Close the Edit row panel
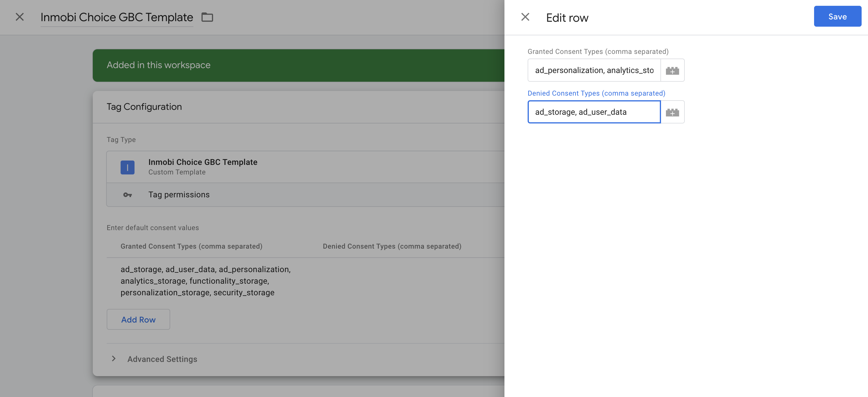Viewport: 868px width, 397px height. (525, 17)
